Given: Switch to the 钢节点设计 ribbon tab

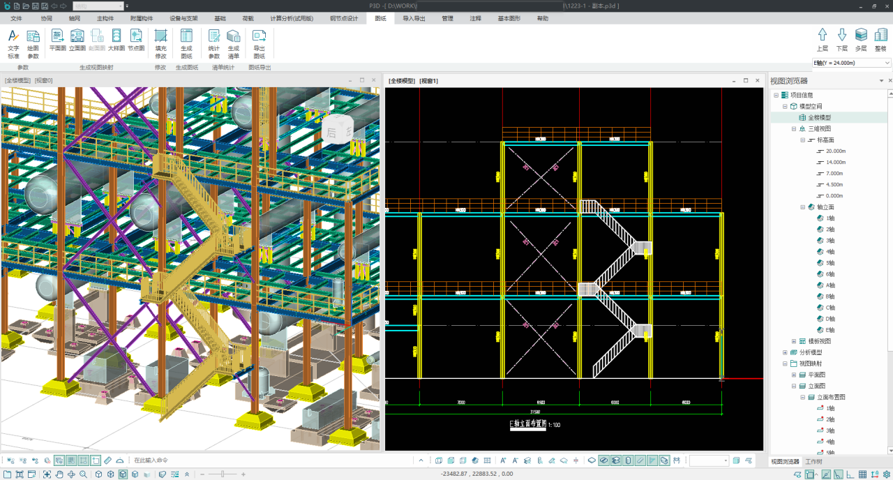Looking at the screenshot, I should point(343,18).
